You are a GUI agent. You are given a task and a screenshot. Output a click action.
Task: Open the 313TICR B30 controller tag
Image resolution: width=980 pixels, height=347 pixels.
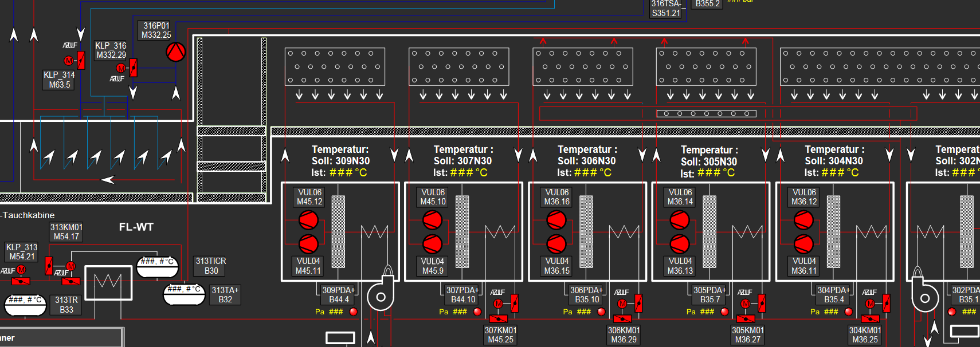click(211, 266)
